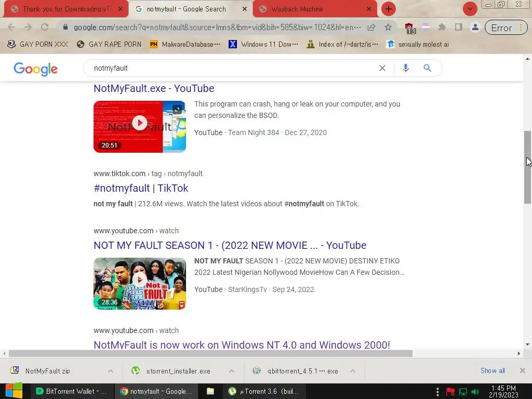Open the extensions puzzle piece menu
This screenshot has height=399, width=532.
pos(442,27)
